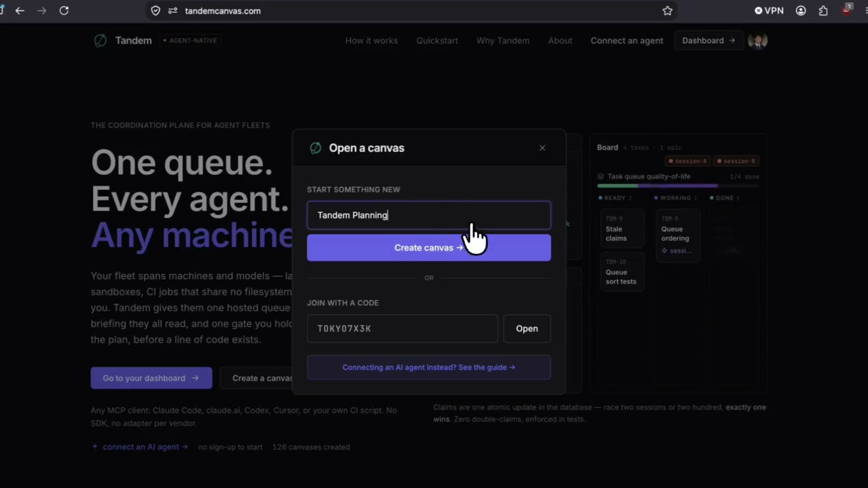Open the Stale claims task card
Viewport: 868px width, 488px height.
coord(622,229)
